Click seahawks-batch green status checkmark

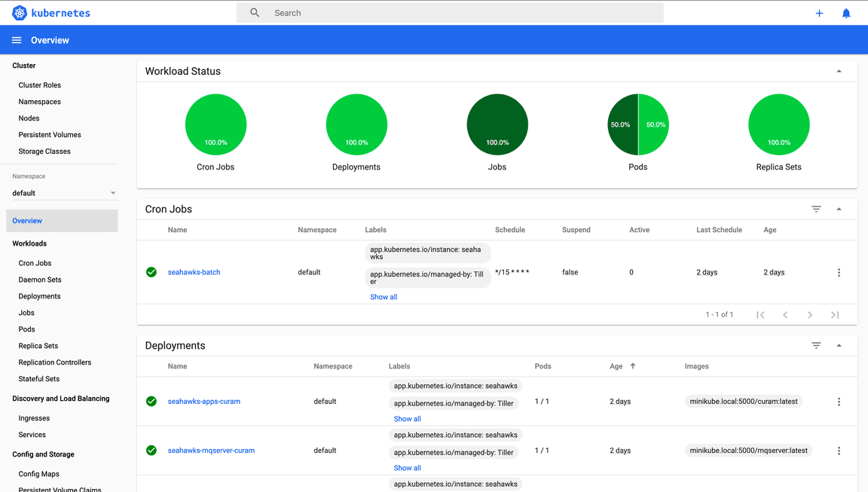pyautogui.click(x=151, y=272)
